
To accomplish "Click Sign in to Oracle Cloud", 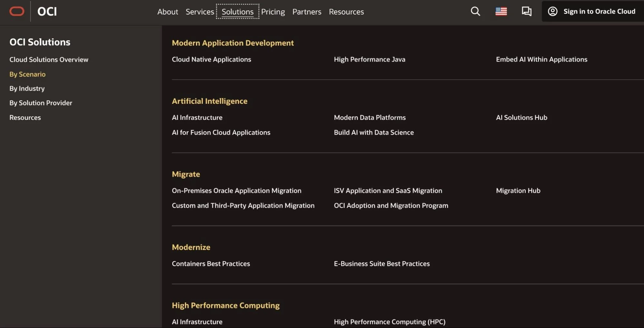I will click(599, 11).
